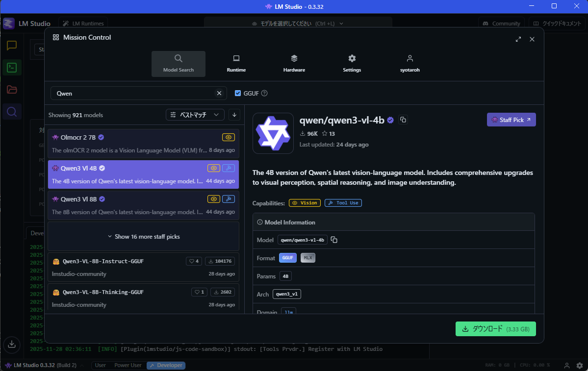Expand Mission Control to full screen
The height and width of the screenshot is (371, 588).
pyautogui.click(x=518, y=39)
